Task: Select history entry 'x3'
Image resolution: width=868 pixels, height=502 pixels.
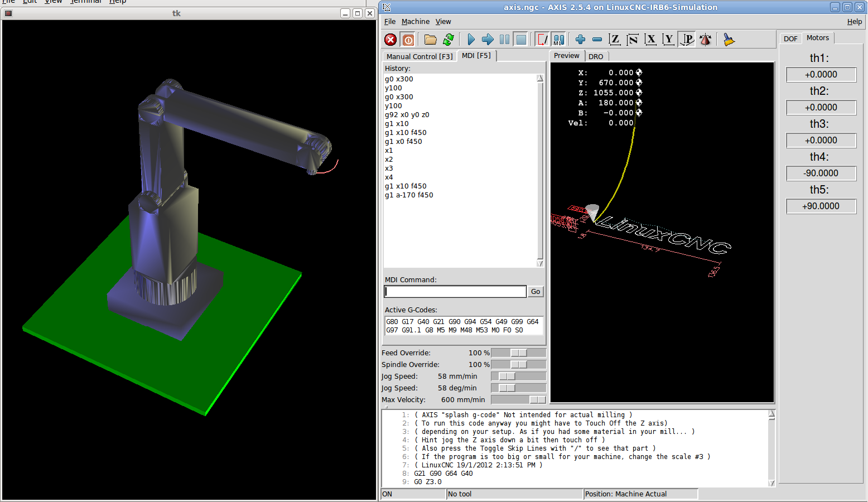Action: pos(389,168)
